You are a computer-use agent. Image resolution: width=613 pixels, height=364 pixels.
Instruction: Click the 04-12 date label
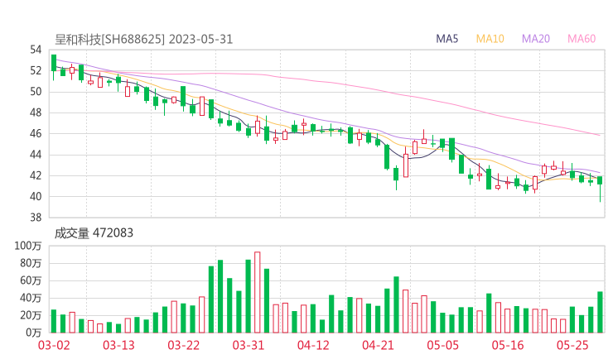tap(313, 345)
